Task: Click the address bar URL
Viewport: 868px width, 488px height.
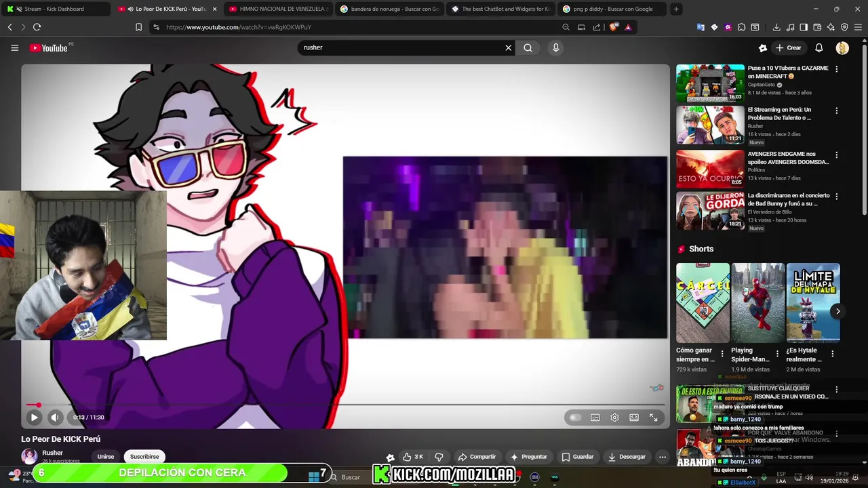Action: pyautogui.click(x=239, y=27)
